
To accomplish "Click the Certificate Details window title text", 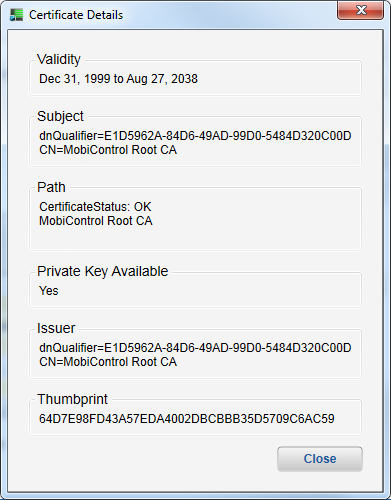I will point(76,15).
